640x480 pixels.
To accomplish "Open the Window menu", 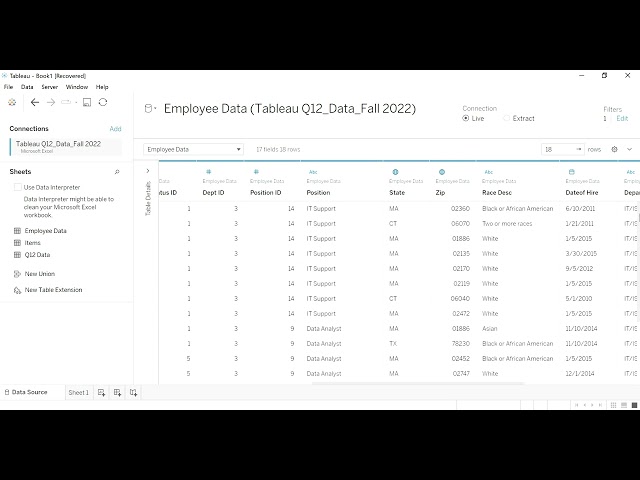I will click(x=77, y=87).
